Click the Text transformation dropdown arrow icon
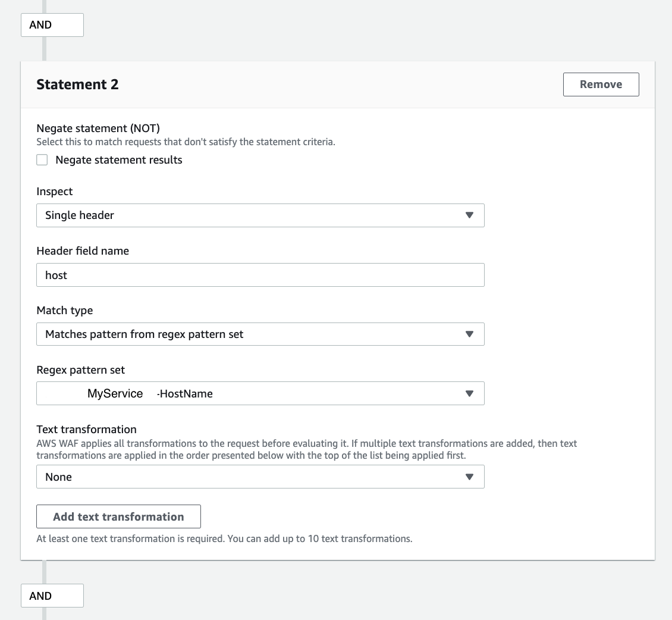This screenshot has height=620, width=672. [x=469, y=477]
